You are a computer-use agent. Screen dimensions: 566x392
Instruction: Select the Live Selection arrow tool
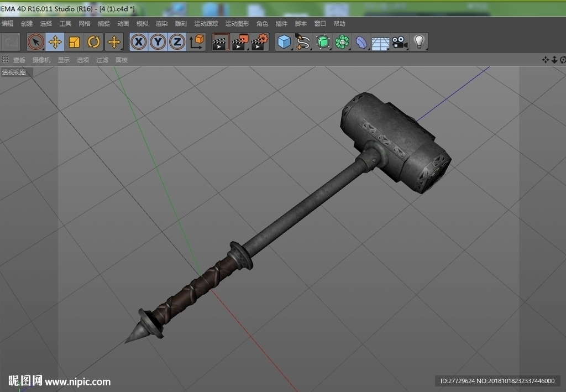coord(36,42)
